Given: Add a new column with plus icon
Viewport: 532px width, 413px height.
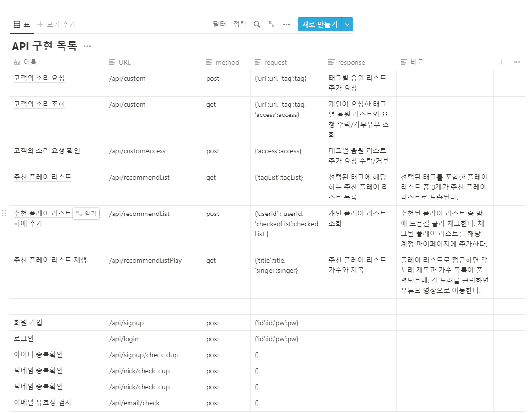Looking at the screenshot, I should [x=501, y=62].
